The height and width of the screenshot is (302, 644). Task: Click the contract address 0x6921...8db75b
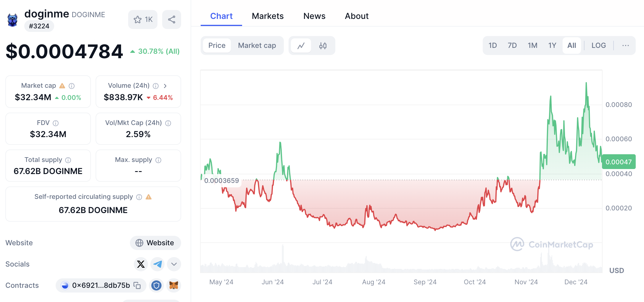[x=101, y=285]
